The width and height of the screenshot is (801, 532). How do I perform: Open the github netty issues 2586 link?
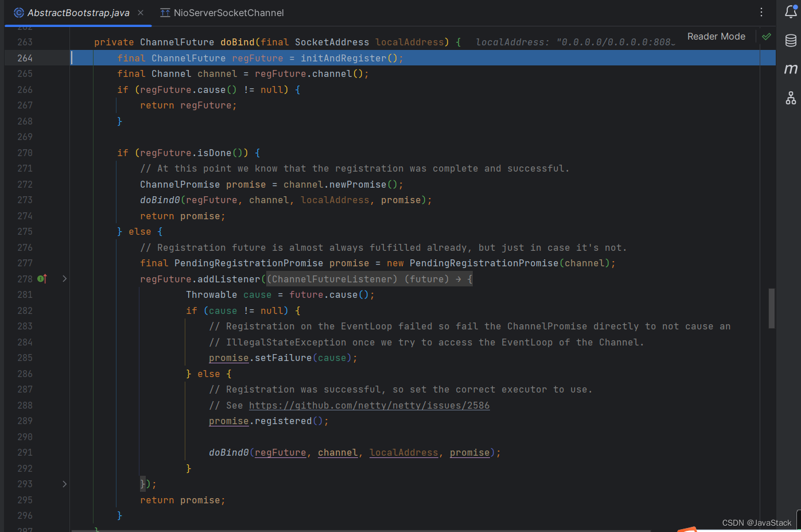pyautogui.click(x=370, y=406)
